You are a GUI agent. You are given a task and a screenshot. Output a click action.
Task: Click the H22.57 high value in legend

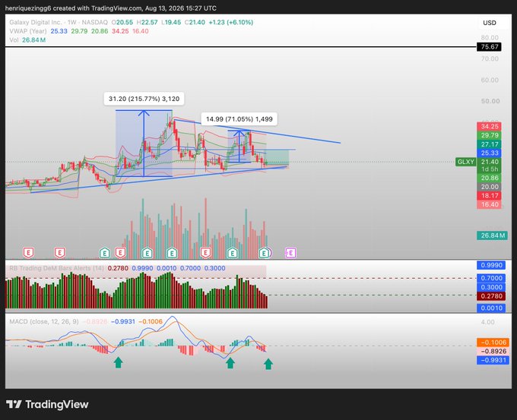(147, 22)
